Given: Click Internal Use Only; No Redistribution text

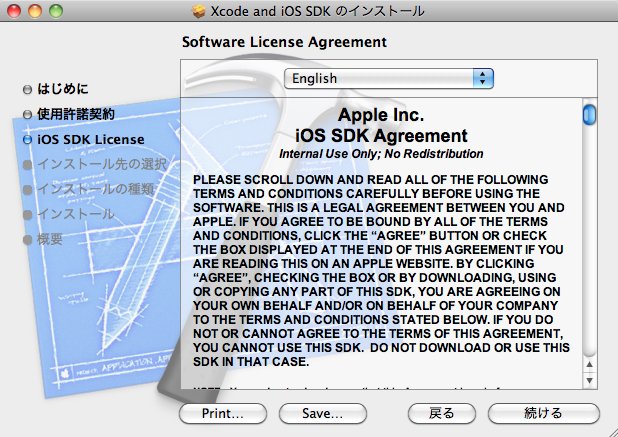Looking at the screenshot, I should click(381, 154).
